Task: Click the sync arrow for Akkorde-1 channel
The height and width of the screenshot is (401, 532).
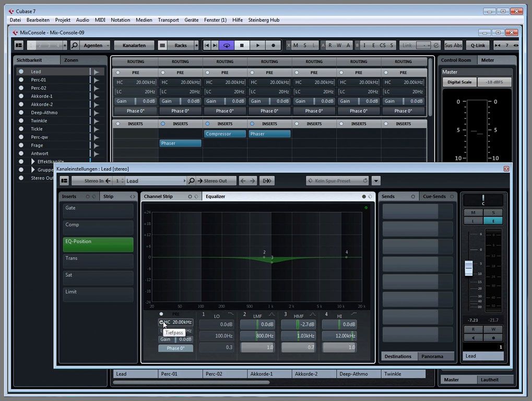Action: point(97,97)
